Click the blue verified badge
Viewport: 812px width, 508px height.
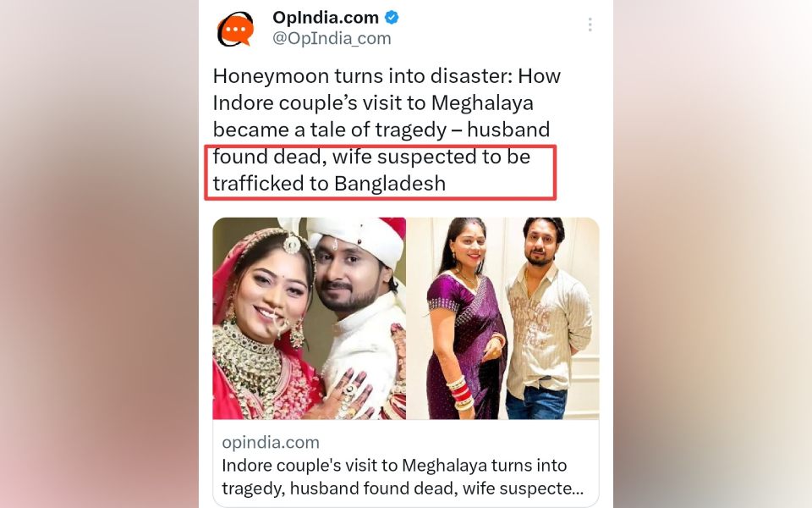coord(392,18)
